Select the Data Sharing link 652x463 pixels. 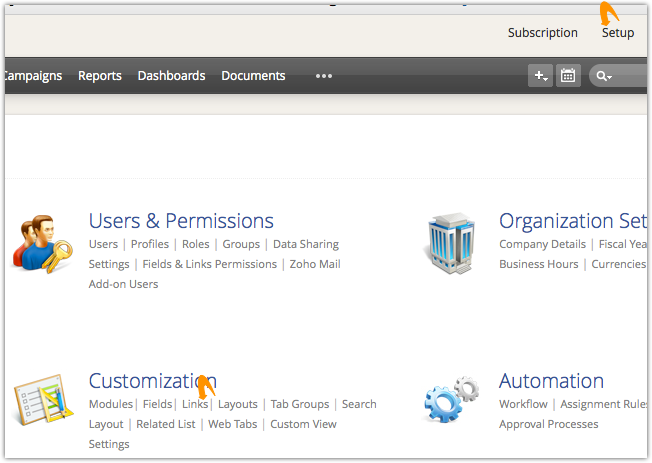tap(306, 244)
